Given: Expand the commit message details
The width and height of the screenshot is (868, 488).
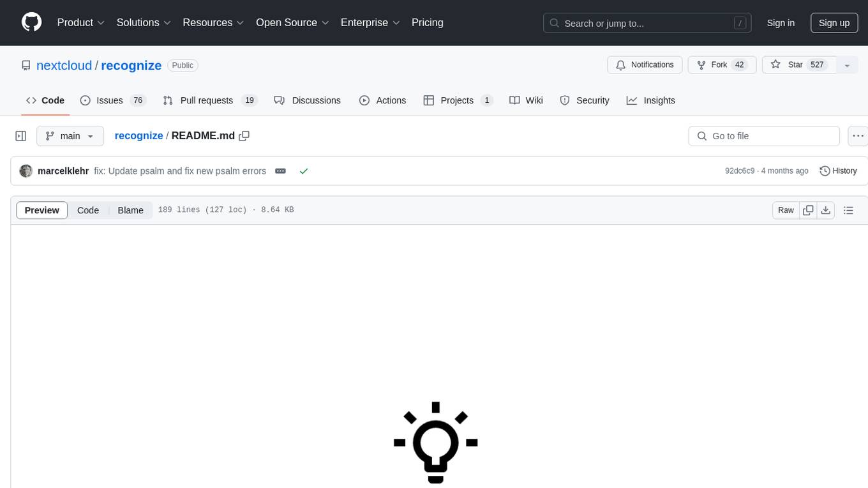Looking at the screenshot, I should coord(280,171).
